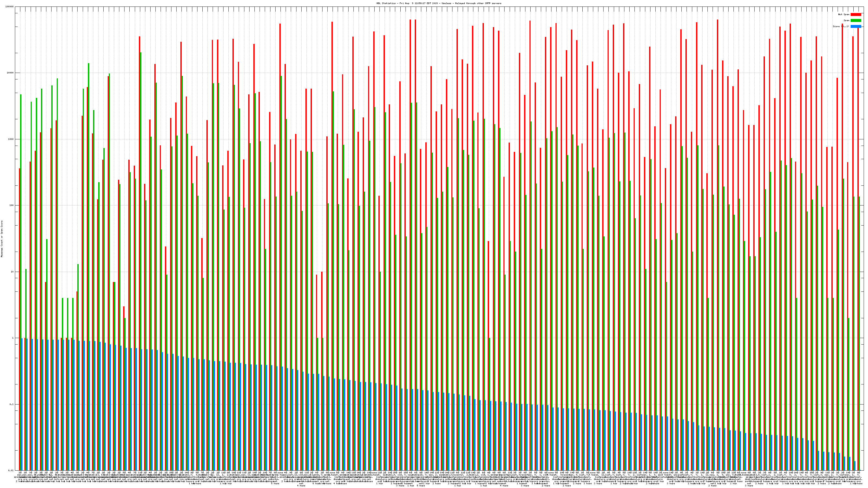Click the RBL Statistics chart title

coord(439,3)
